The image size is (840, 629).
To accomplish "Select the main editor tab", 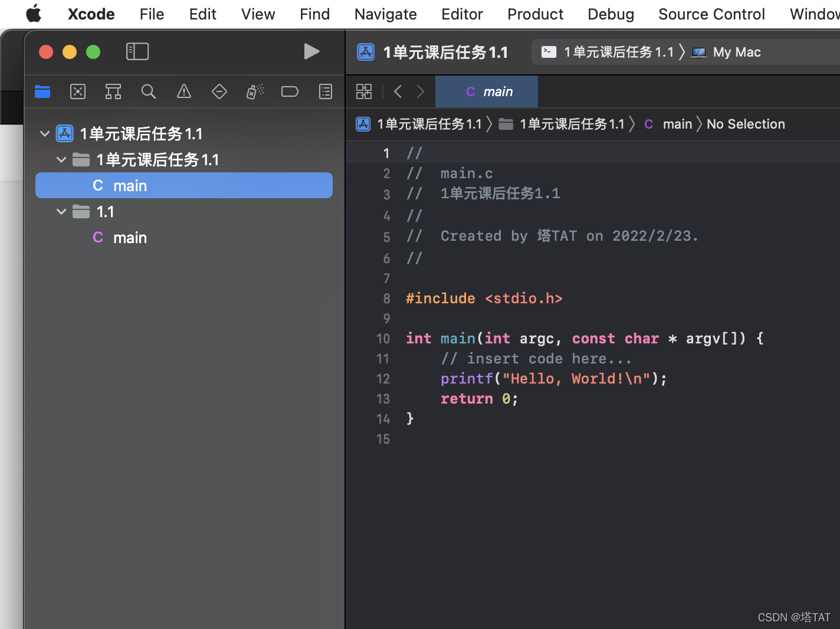I will click(x=486, y=91).
